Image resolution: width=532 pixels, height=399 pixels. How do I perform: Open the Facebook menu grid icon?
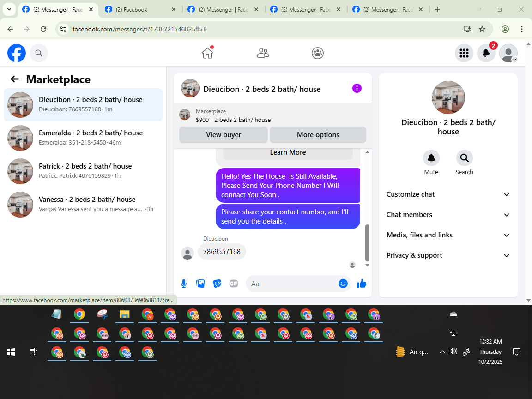(464, 53)
